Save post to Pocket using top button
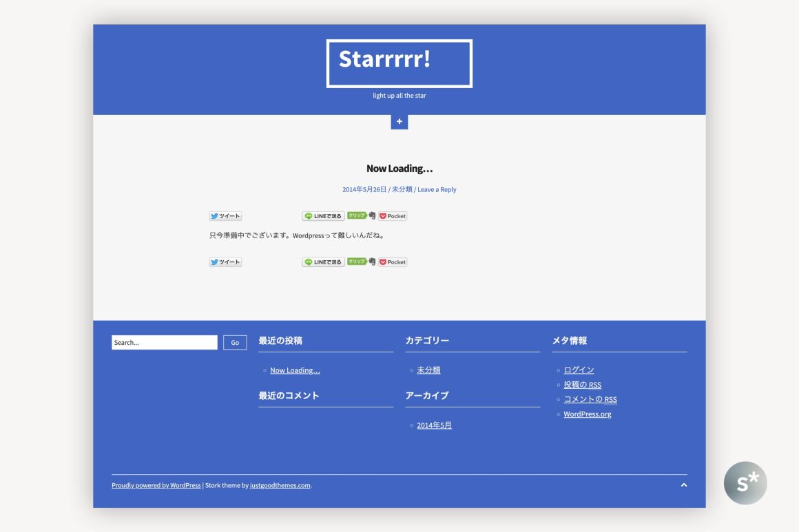This screenshot has width=799, height=532. tap(393, 216)
